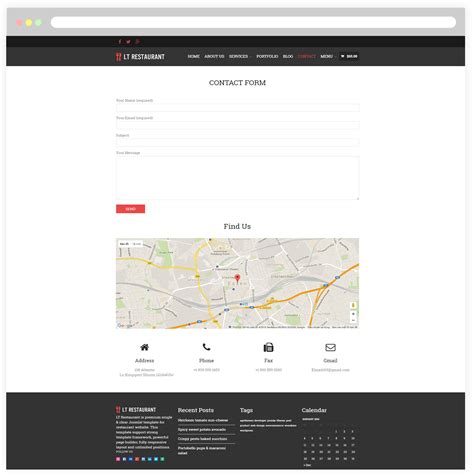Click the Your Name input field
The image size is (474, 476).
[238, 108]
